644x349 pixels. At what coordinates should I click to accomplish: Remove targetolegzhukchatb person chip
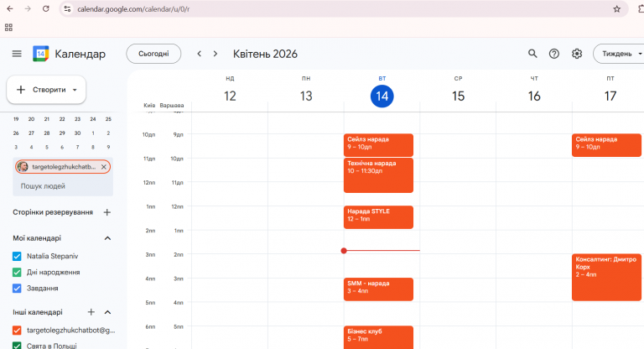pyautogui.click(x=103, y=166)
